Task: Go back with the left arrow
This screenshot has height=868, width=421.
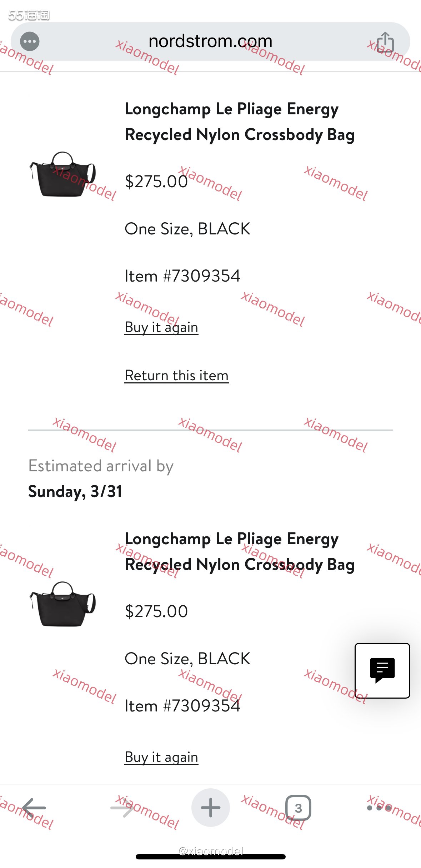Action: 34,808
